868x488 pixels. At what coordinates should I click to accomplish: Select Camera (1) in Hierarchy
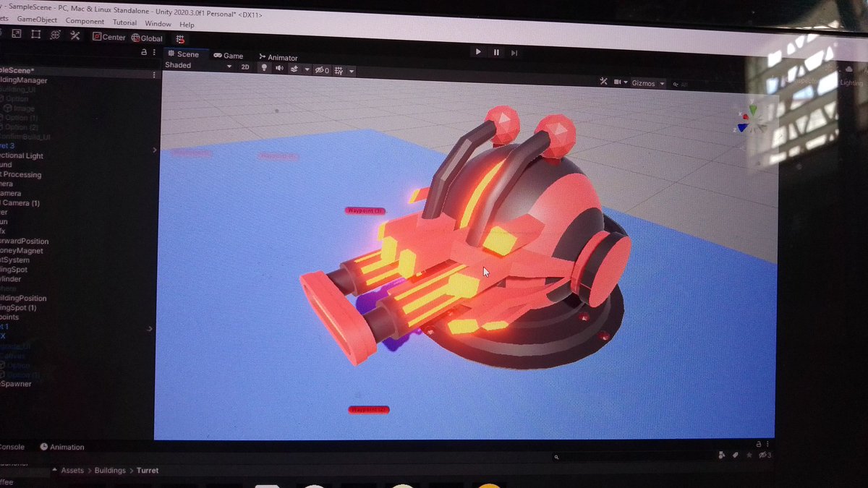coord(20,203)
